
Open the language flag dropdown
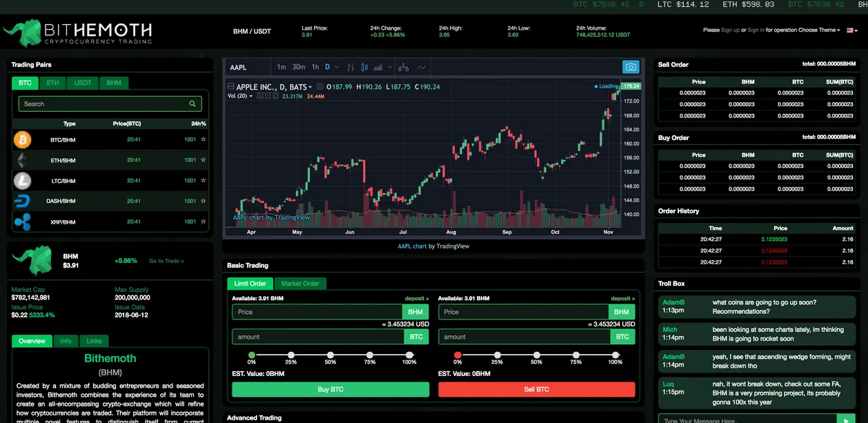851,30
